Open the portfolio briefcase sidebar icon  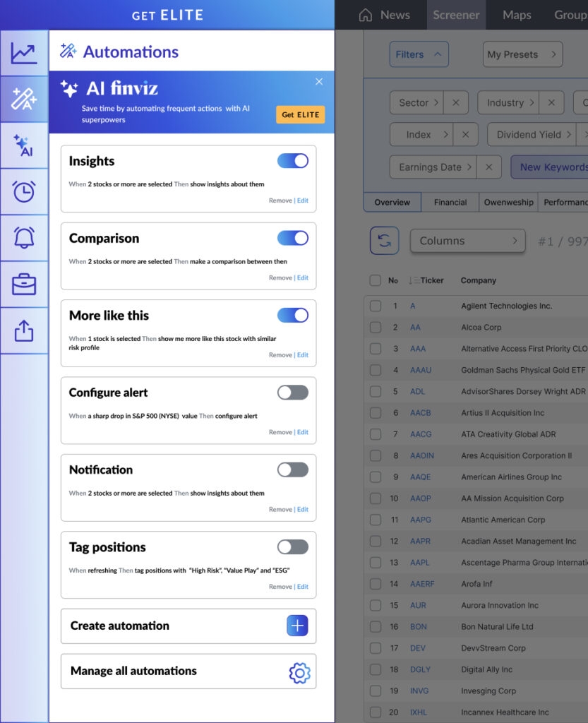click(24, 284)
